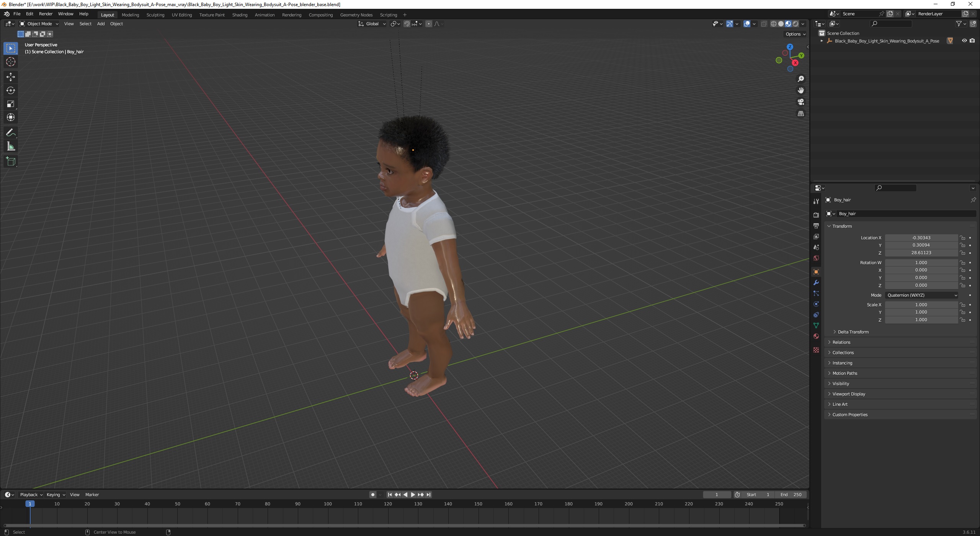Click frame marker 1 on the timeline
980x536 pixels.
click(x=30, y=504)
